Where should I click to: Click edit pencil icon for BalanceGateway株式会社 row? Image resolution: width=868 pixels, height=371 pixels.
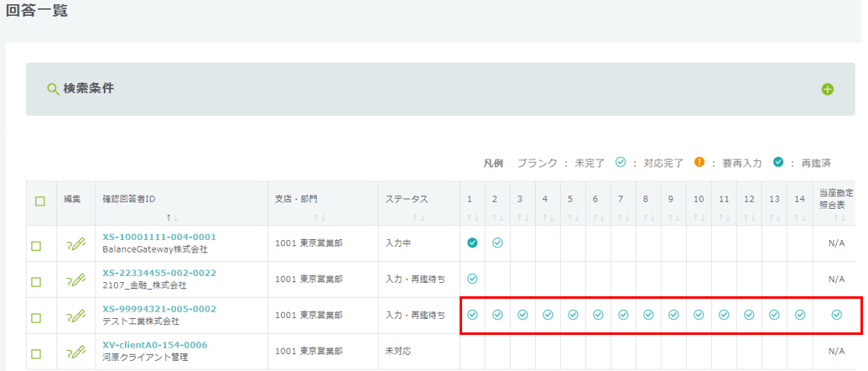[x=76, y=244]
